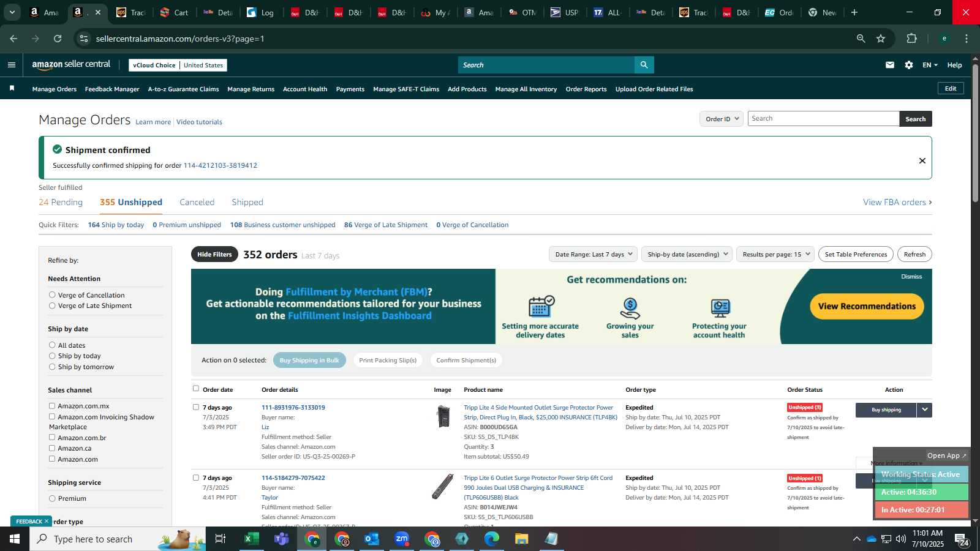This screenshot has height=551, width=980.
Task: Select order 111-8931976-3133019 checkbox
Action: (x=196, y=407)
